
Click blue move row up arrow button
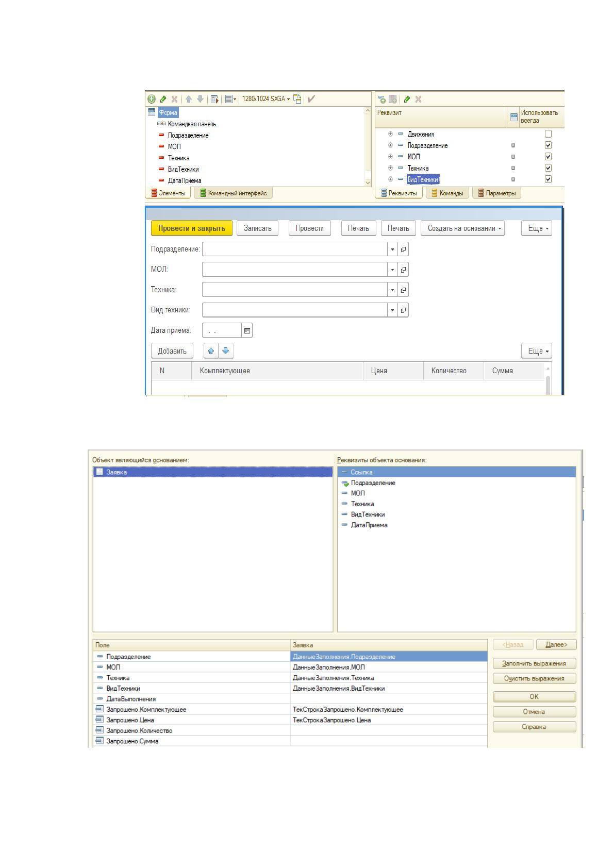[211, 351]
